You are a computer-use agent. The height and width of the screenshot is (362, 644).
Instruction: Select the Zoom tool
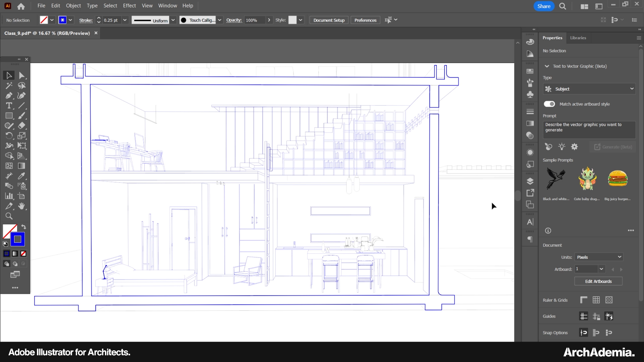point(9,216)
